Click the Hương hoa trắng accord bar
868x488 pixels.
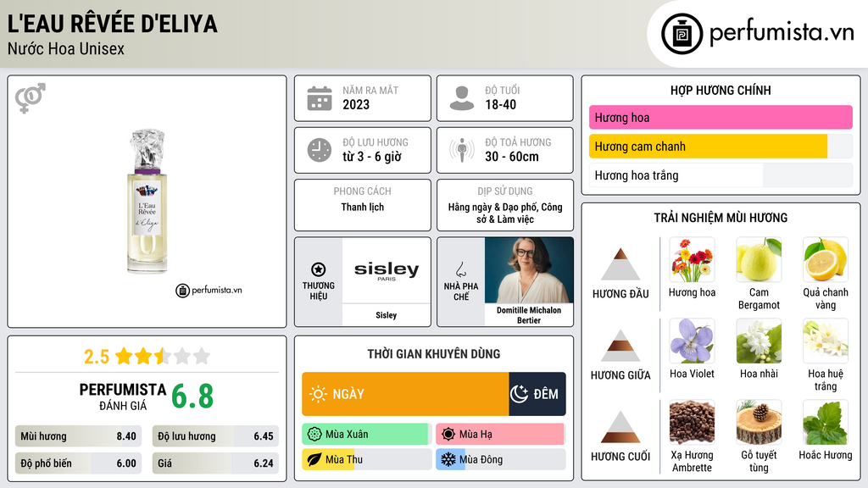pos(721,175)
